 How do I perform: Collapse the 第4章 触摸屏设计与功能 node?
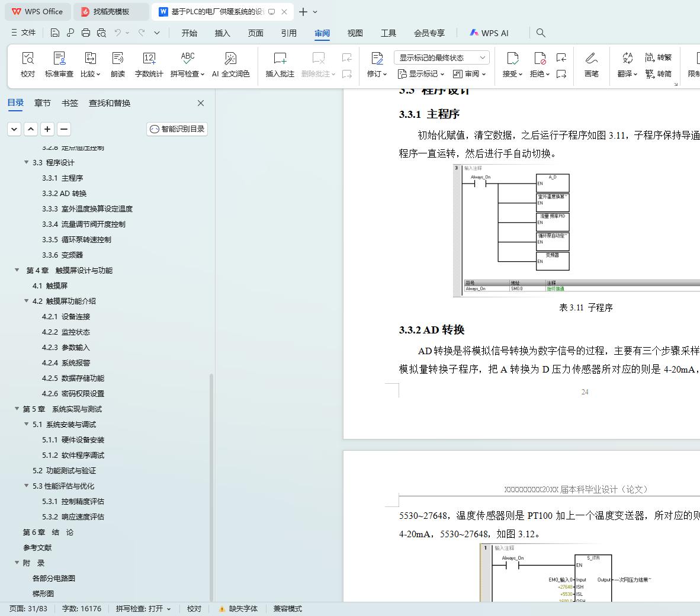pos(17,270)
